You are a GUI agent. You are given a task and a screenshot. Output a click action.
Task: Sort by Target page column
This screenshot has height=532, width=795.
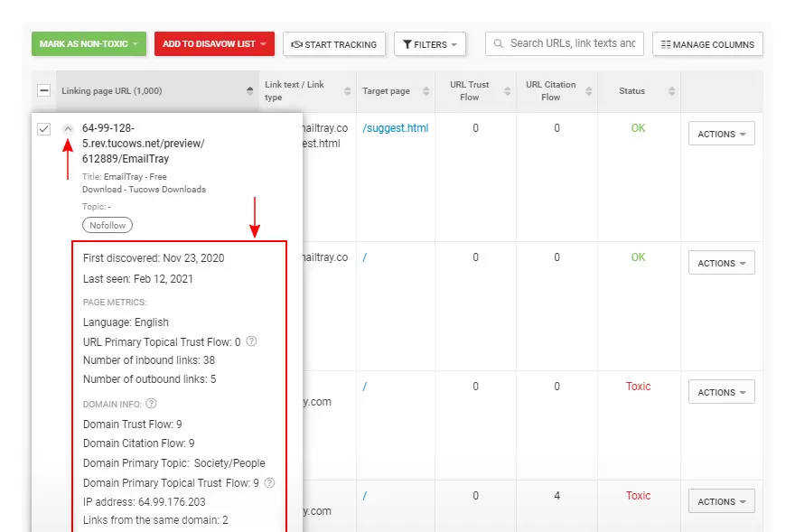(426, 91)
